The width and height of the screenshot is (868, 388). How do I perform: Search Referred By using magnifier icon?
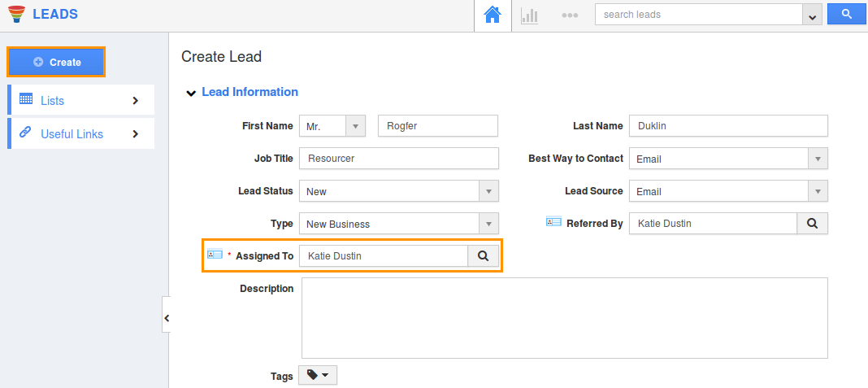(812, 224)
